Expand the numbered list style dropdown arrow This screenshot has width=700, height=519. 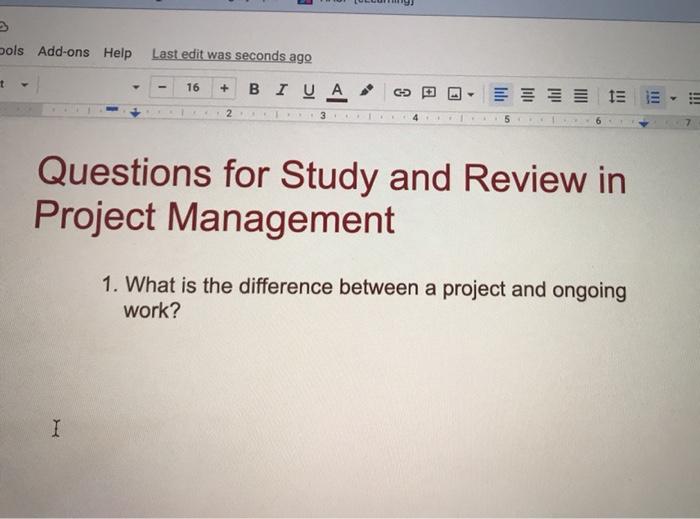(673, 99)
